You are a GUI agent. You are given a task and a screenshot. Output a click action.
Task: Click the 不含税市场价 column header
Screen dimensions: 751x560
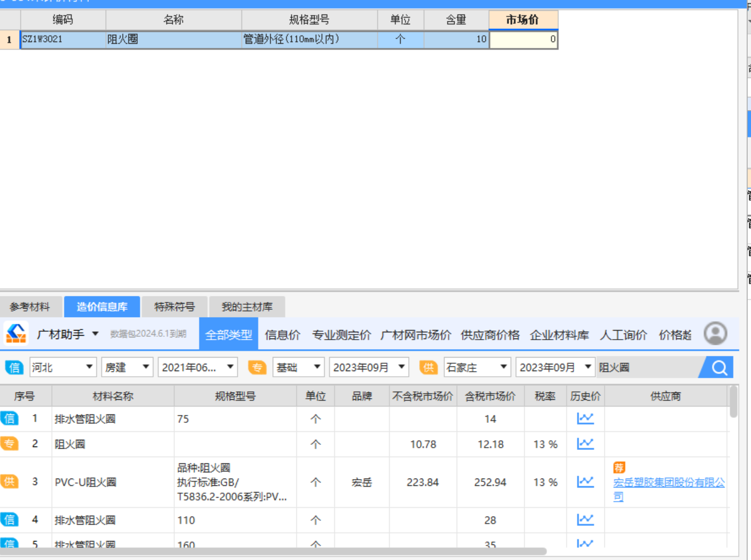[423, 396]
